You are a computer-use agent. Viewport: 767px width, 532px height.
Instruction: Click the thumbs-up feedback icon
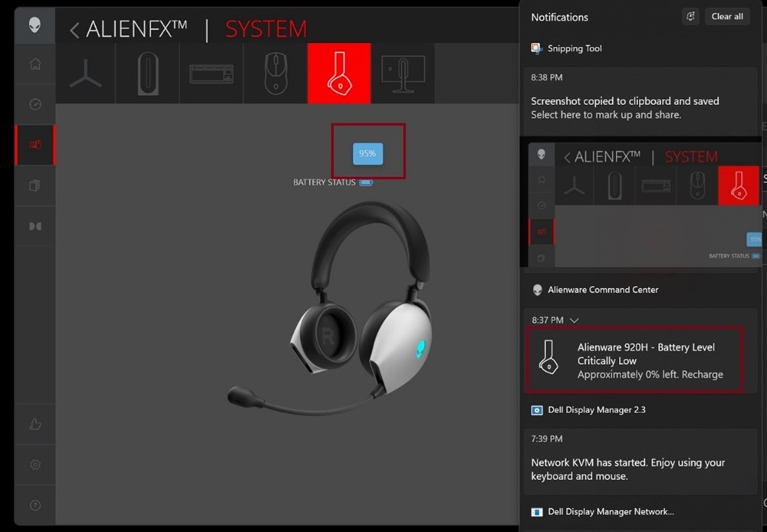point(35,424)
